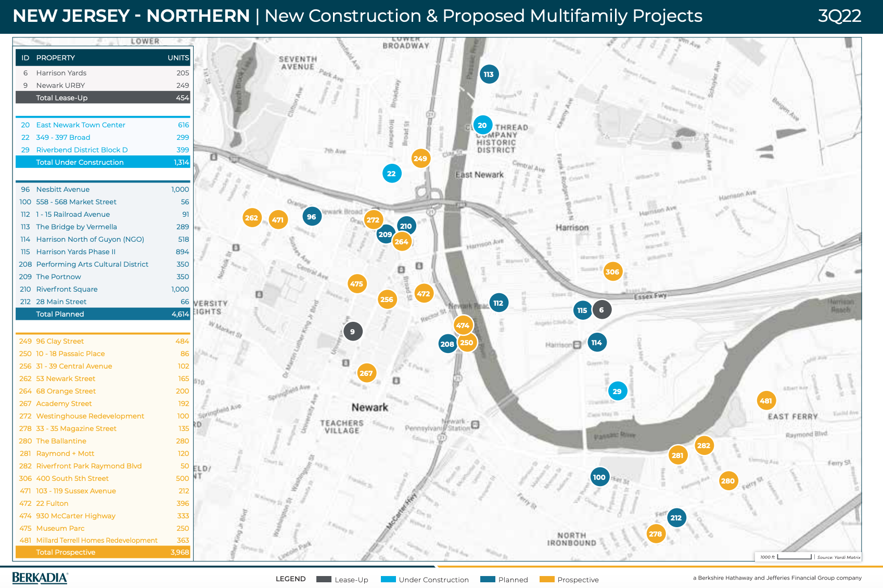
Task: Click map marker 113 near Passaic River
Action: tap(489, 74)
